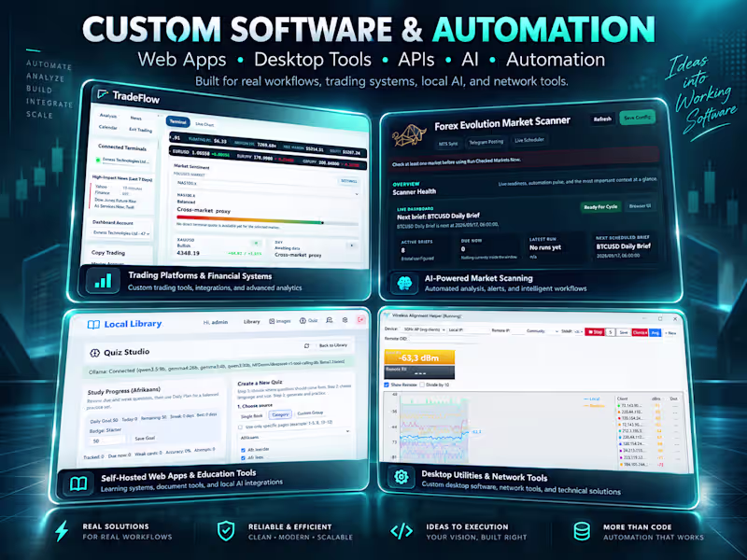This screenshot has width=747, height=560.
Task: Open the Dashboard Account dropdown in TradeFlow
Action: (121, 233)
